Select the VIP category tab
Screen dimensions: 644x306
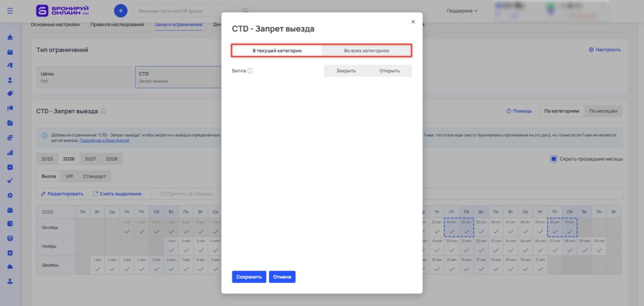(x=69, y=176)
